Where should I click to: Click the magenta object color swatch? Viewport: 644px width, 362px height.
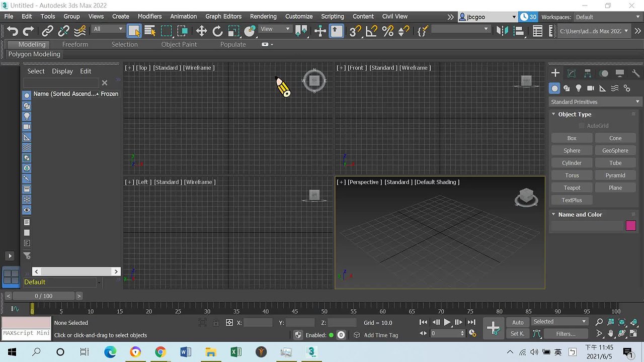[x=631, y=226]
